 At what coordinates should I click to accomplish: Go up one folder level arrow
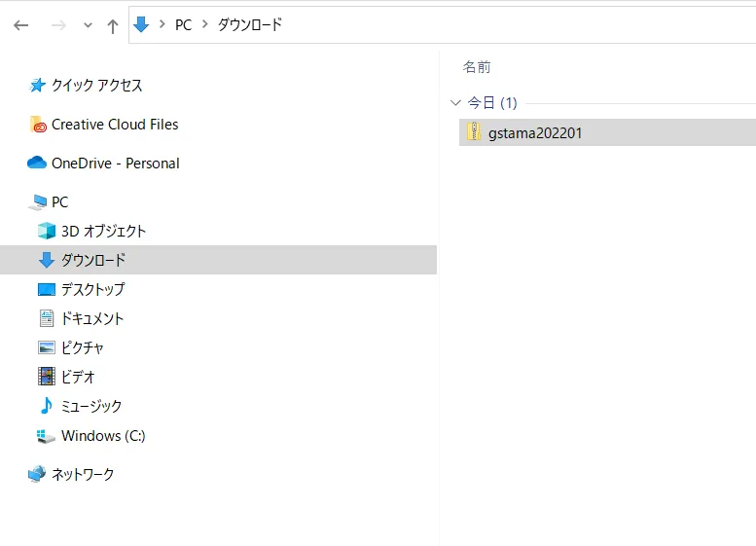coord(113,26)
